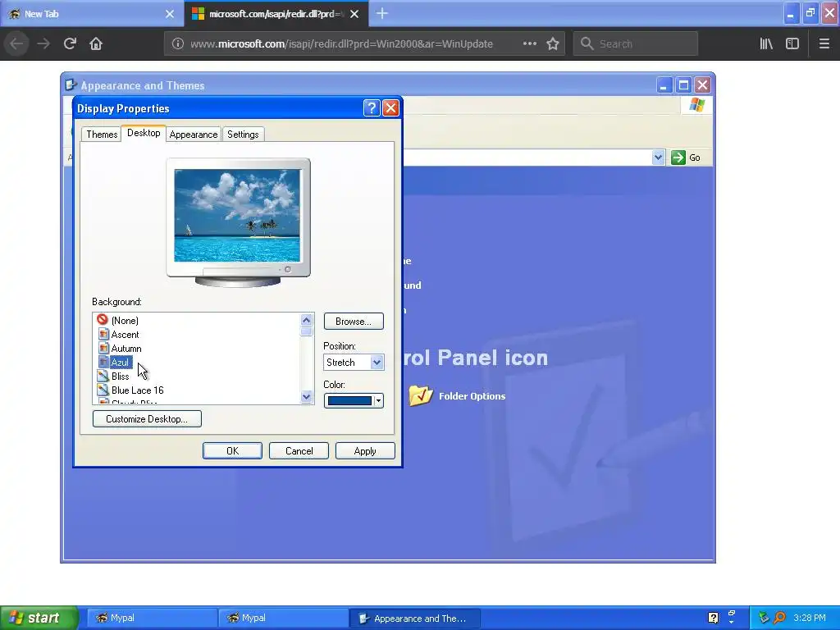
Task: Click the background list scroll up arrow
Action: [x=307, y=321]
